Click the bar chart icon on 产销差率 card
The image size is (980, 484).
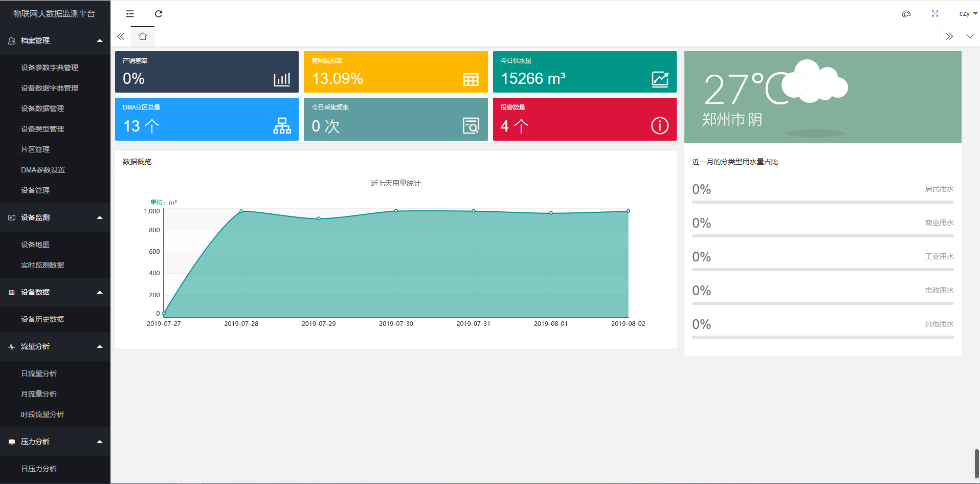[x=282, y=79]
